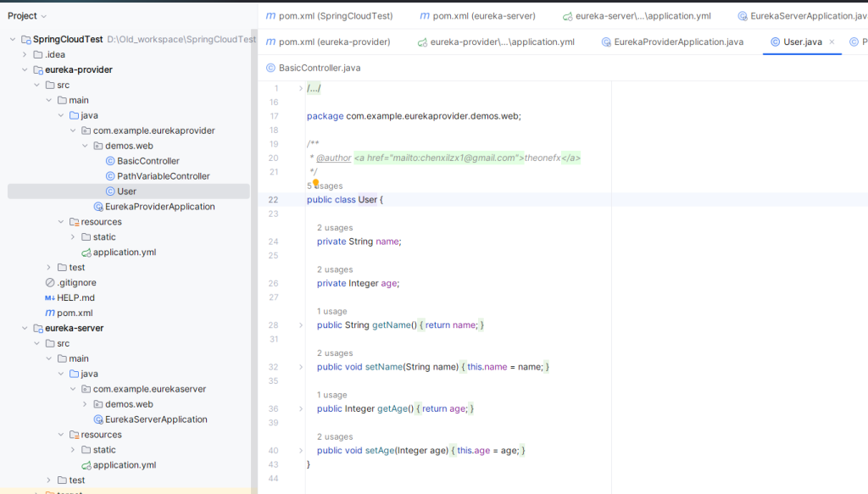
Task: Click the '2 usages' hint above name field
Action: tap(335, 228)
